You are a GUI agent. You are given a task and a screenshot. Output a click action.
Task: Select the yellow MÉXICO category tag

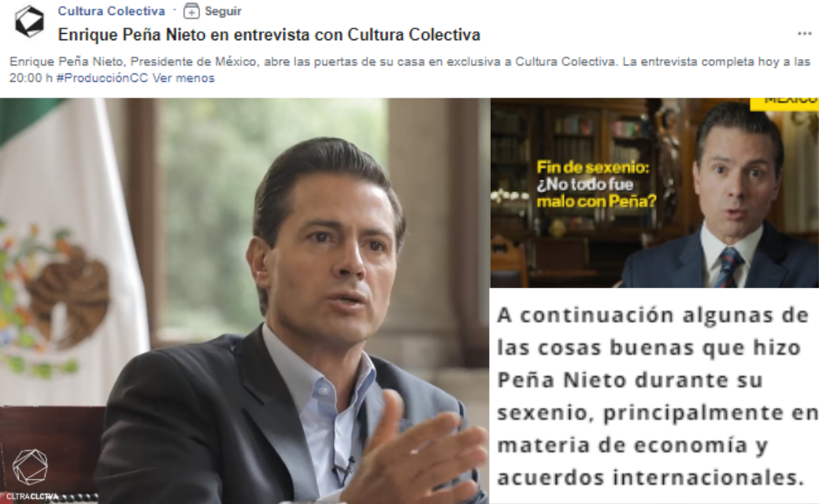[x=784, y=103]
